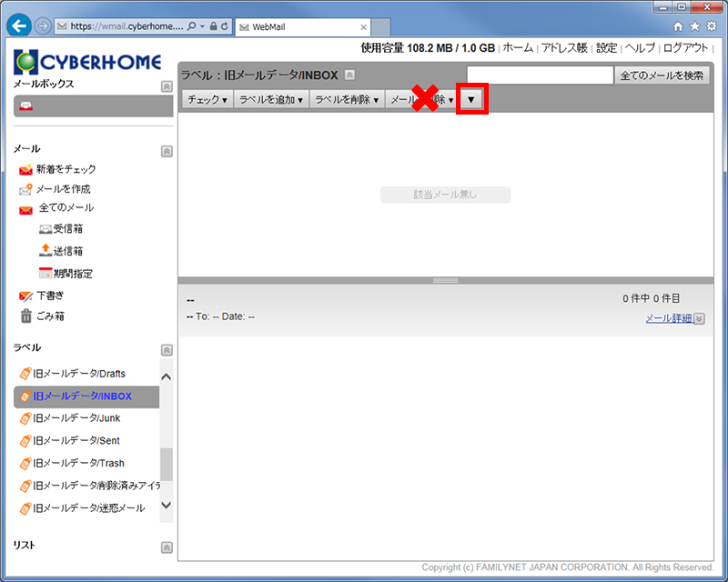Click the red-boxed arrow dropdown button
This screenshot has height=582, width=728.
(471, 99)
